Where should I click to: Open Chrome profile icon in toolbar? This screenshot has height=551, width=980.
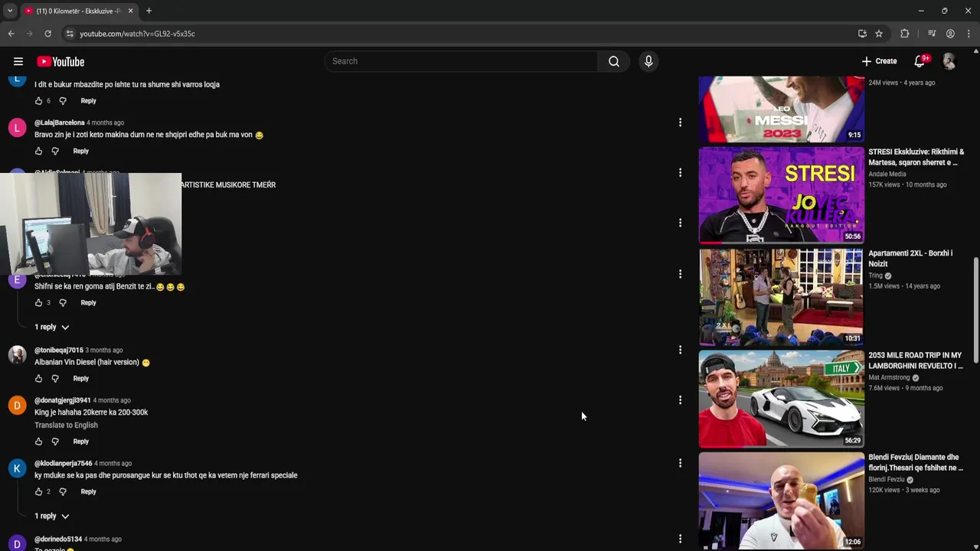pyautogui.click(x=950, y=34)
